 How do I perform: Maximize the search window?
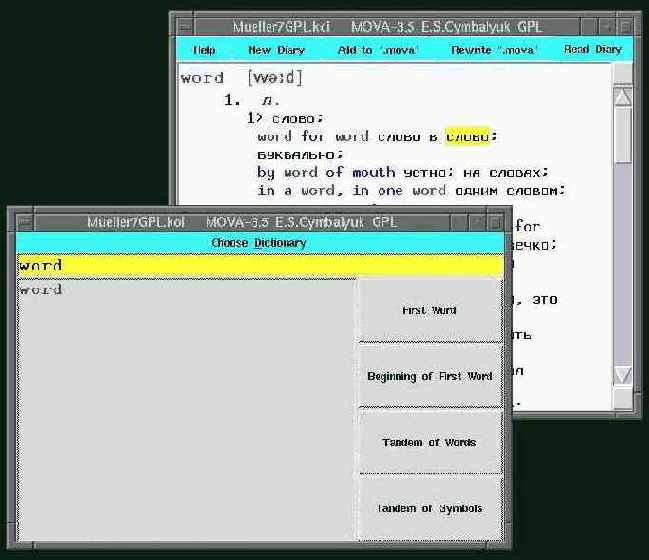coord(494,222)
